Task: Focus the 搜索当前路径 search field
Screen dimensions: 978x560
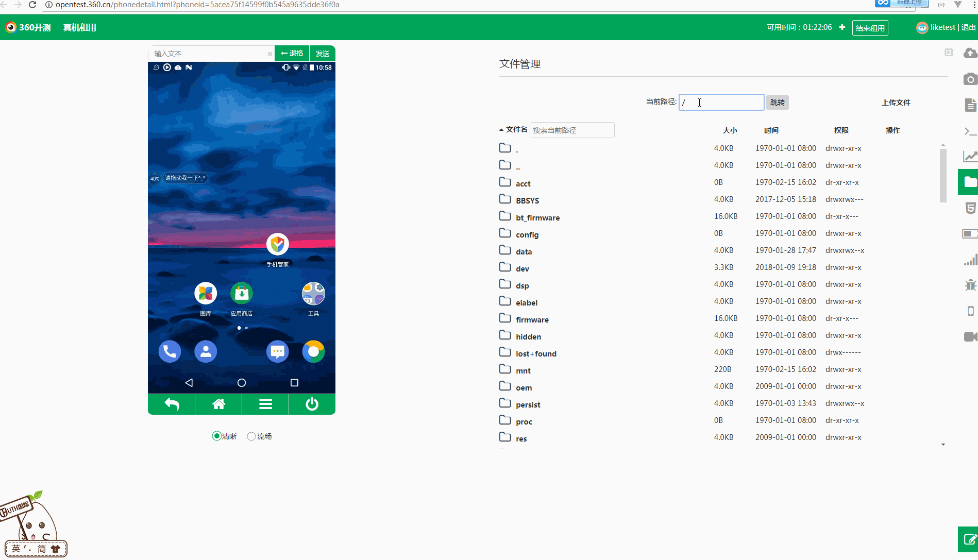Action: pos(572,130)
